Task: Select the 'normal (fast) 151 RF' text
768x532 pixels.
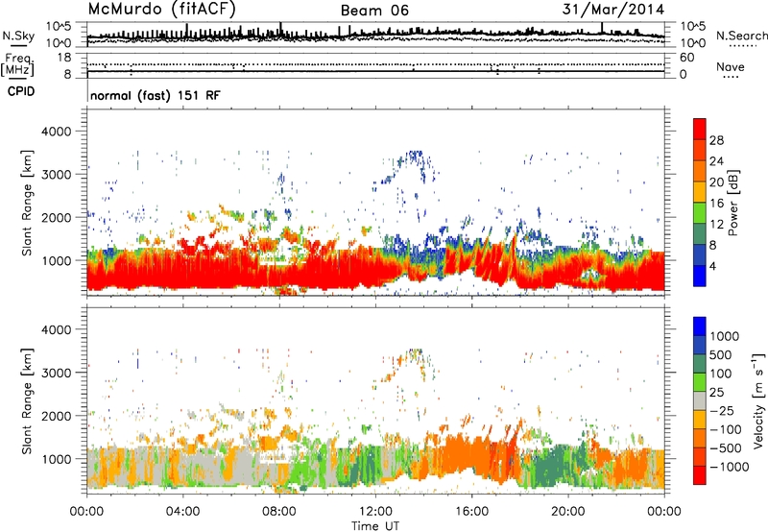Action: [156, 95]
